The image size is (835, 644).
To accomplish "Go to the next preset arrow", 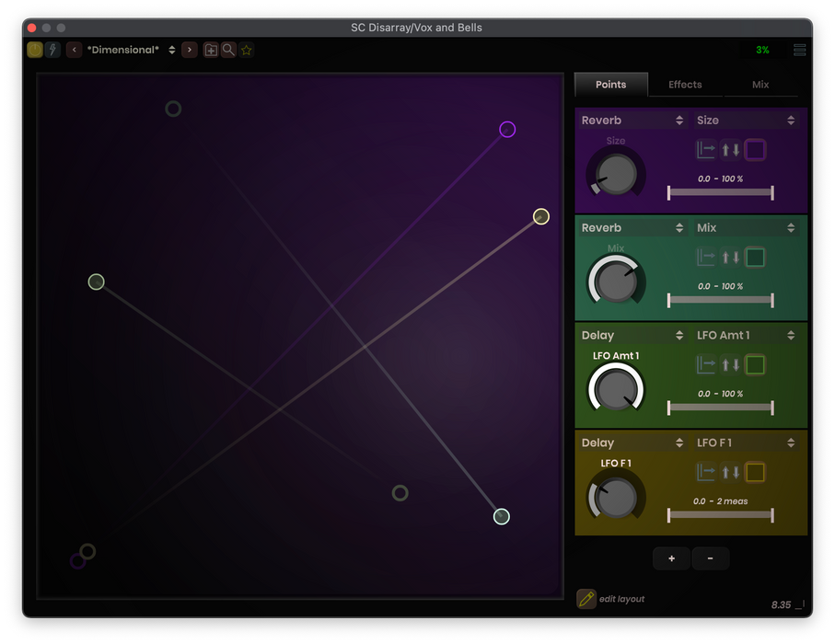I will pos(190,50).
